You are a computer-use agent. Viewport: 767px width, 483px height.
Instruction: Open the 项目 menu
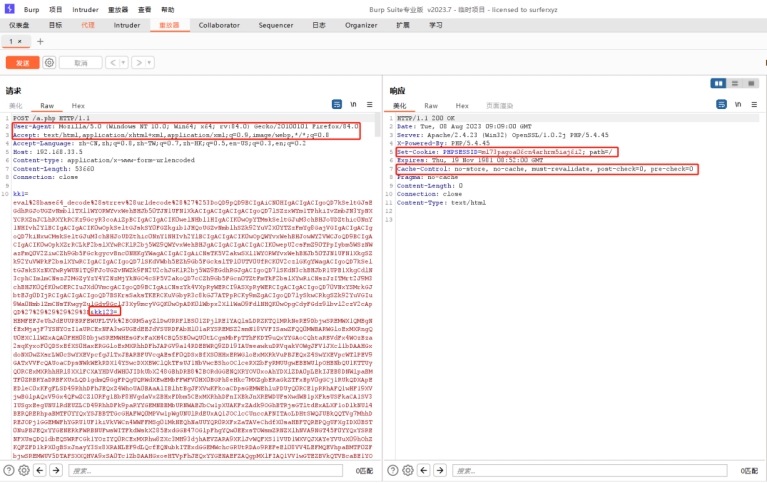point(54,8)
